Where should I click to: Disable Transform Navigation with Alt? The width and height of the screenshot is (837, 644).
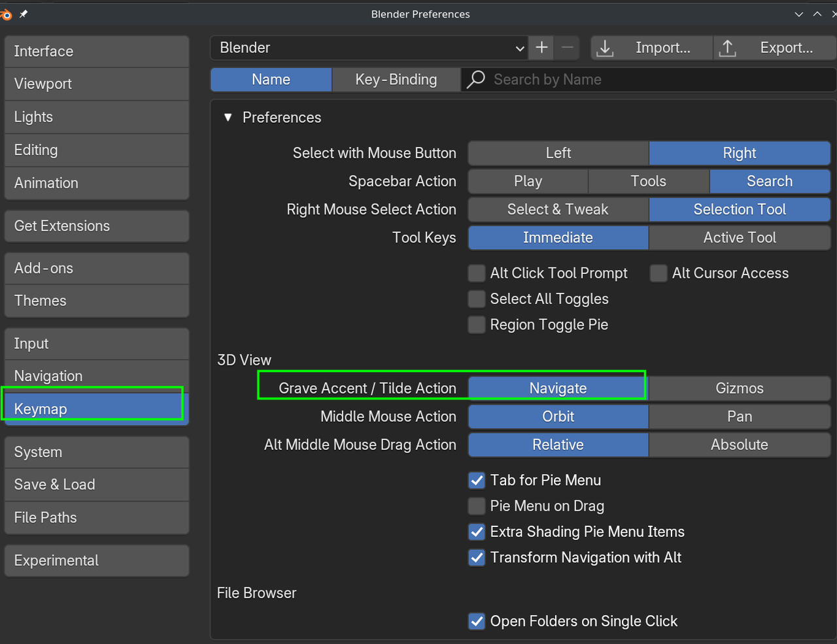coord(477,558)
